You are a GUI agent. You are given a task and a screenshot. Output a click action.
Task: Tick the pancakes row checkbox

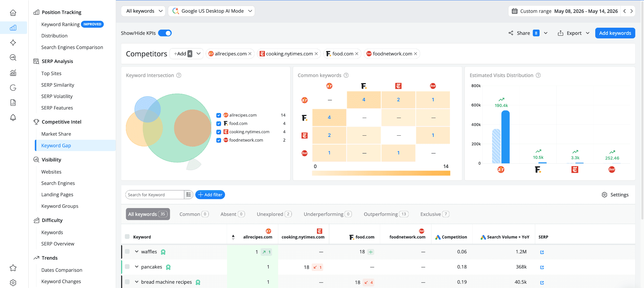[x=127, y=267]
